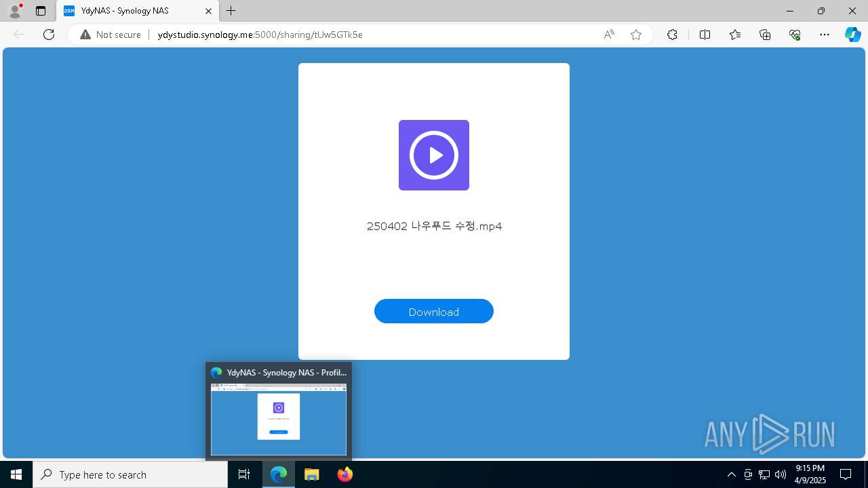
Task: Open the Collections icon
Action: click(765, 35)
